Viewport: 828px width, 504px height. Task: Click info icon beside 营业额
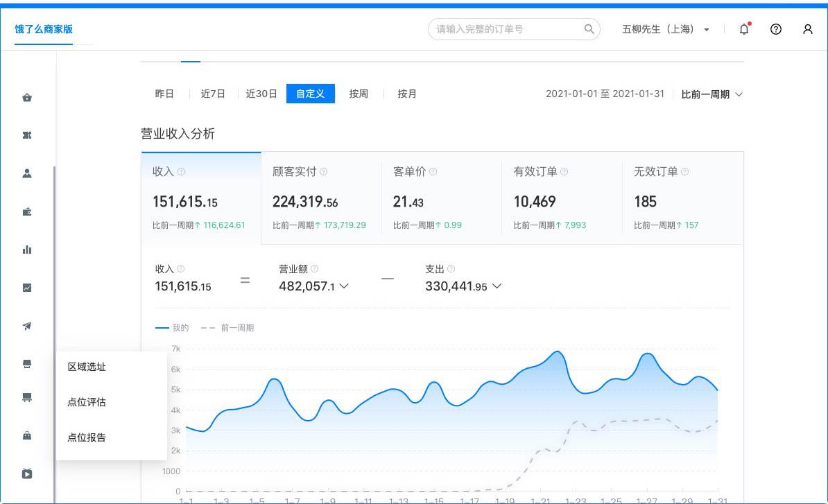pyautogui.click(x=315, y=268)
